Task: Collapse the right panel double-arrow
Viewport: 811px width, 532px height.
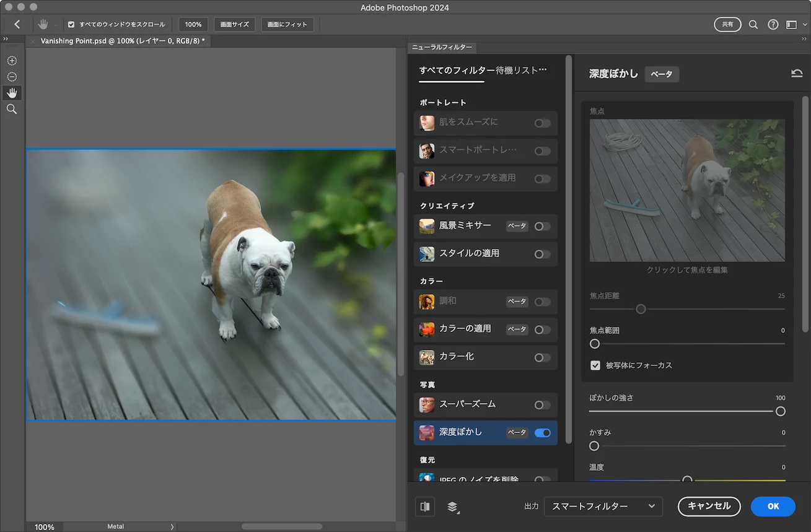Action: [804, 39]
